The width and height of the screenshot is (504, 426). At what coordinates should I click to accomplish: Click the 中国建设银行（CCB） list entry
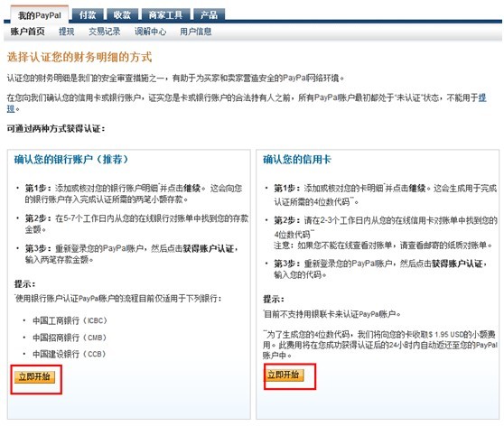[x=70, y=354]
